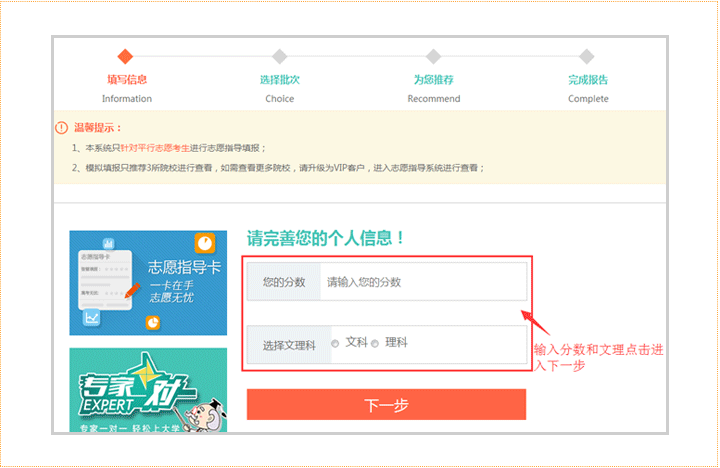Click the gray diamond above 选择批次

[x=279, y=56]
